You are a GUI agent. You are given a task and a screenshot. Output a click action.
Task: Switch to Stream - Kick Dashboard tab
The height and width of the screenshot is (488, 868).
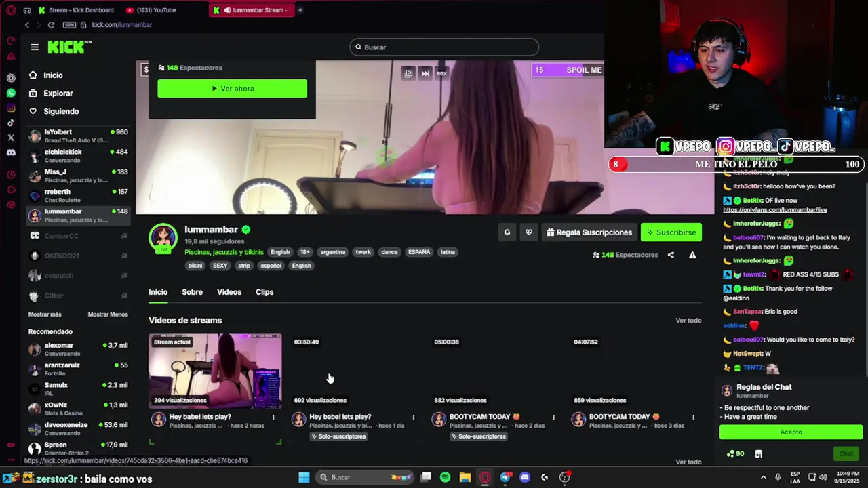76,10
